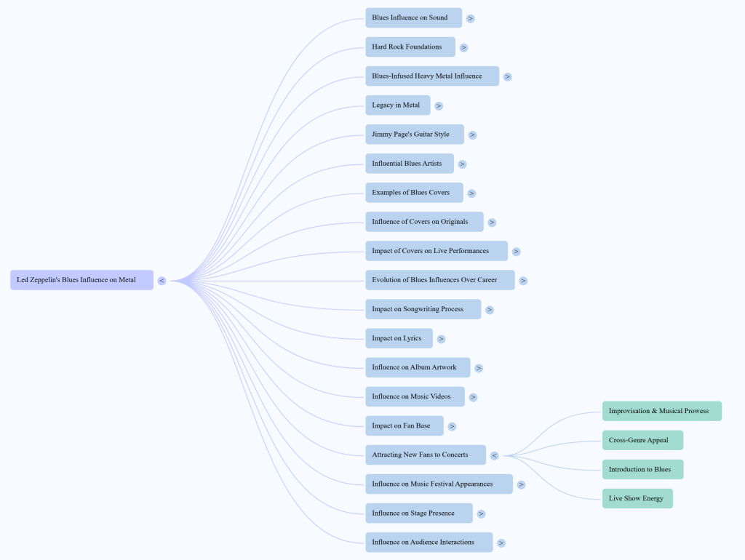Image resolution: width=745 pixels, height=560 pixels.
Task: Select the Jimmy Page's Guitar Style node
Action: [414, 135]
